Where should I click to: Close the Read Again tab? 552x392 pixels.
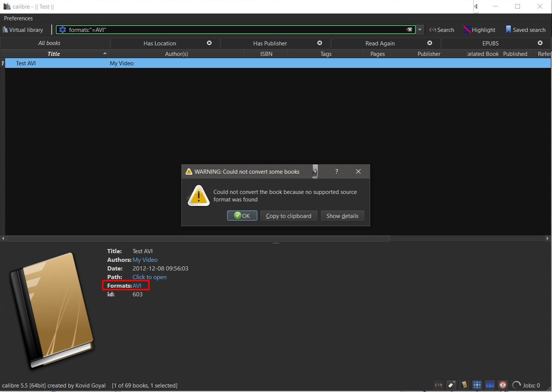pos(430,43)
